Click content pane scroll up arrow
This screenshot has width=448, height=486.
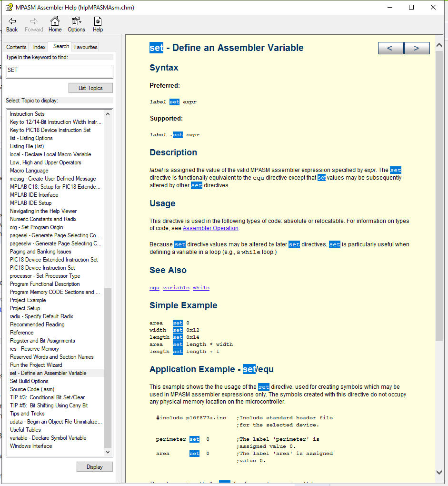pos(439,45)
